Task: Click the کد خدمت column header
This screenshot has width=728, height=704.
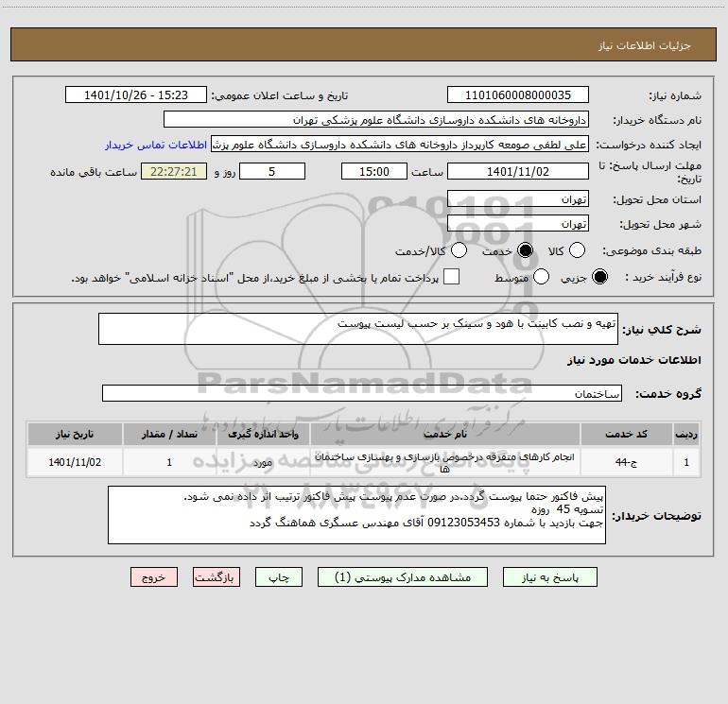Action: click(x=626, y=435)
